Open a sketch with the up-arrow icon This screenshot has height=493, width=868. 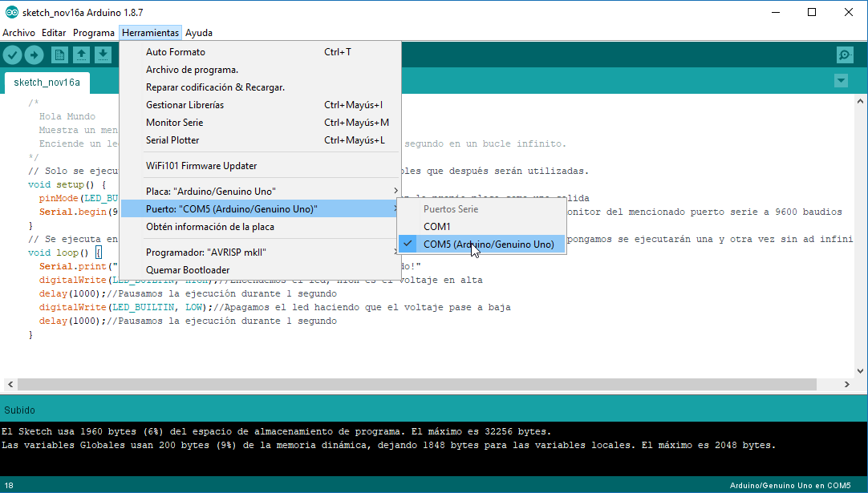(81, 55)
